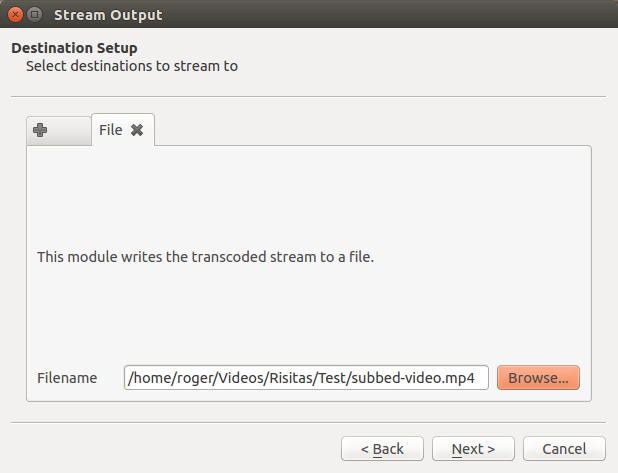The image size is (618, 473).
Task: Go to the next step with Next
Action: click(x=467, y=449)
